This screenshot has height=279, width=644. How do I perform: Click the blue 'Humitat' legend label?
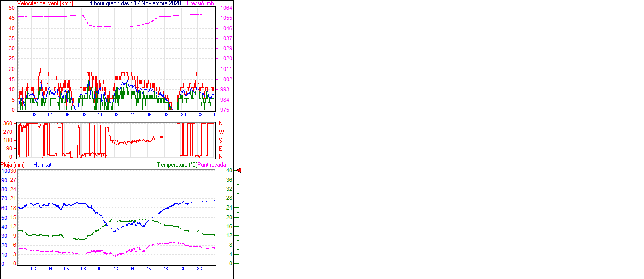pos(42,165)
